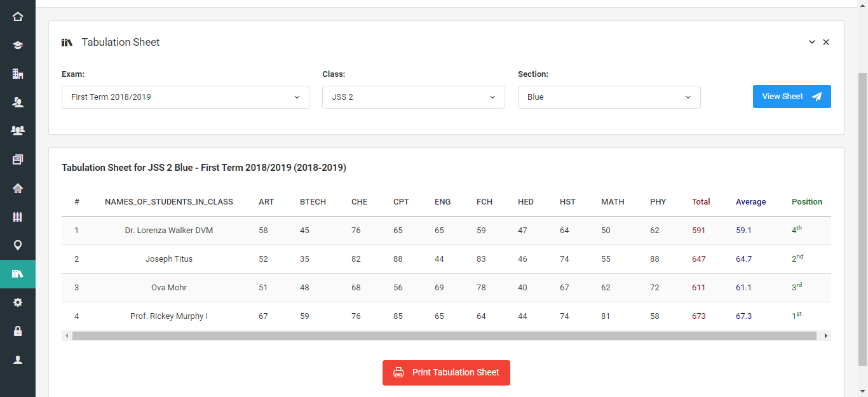Viewport: 868px width, 397px height.
Task: Select student name Ova Mohr
Action: [x=169, y=288]
